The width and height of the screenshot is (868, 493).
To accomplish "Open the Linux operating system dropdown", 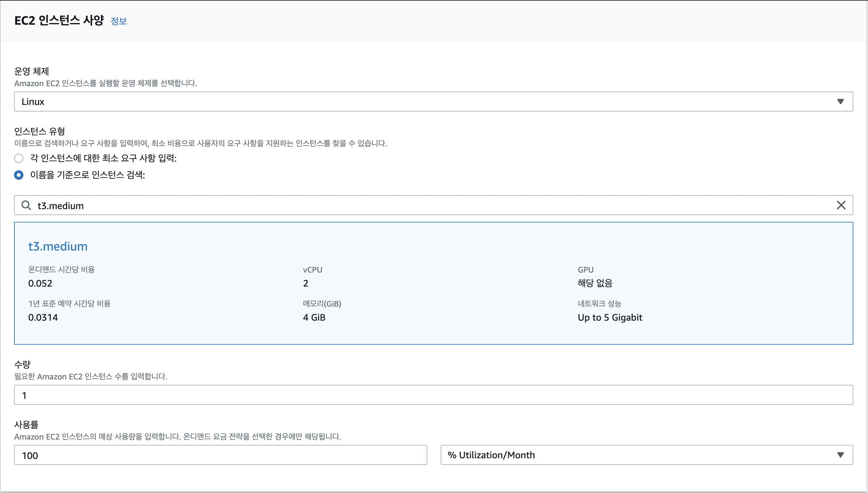I will (x=433, y=102).
